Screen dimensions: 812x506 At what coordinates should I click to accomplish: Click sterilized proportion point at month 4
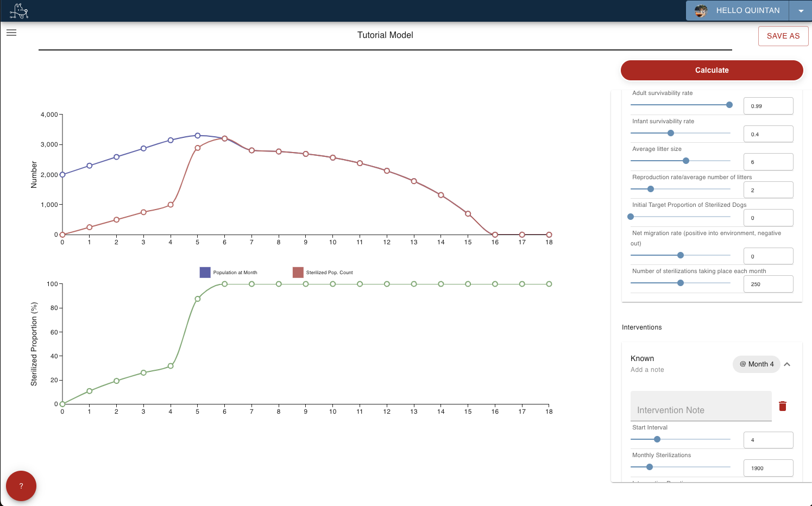click(x=171, y=366)
